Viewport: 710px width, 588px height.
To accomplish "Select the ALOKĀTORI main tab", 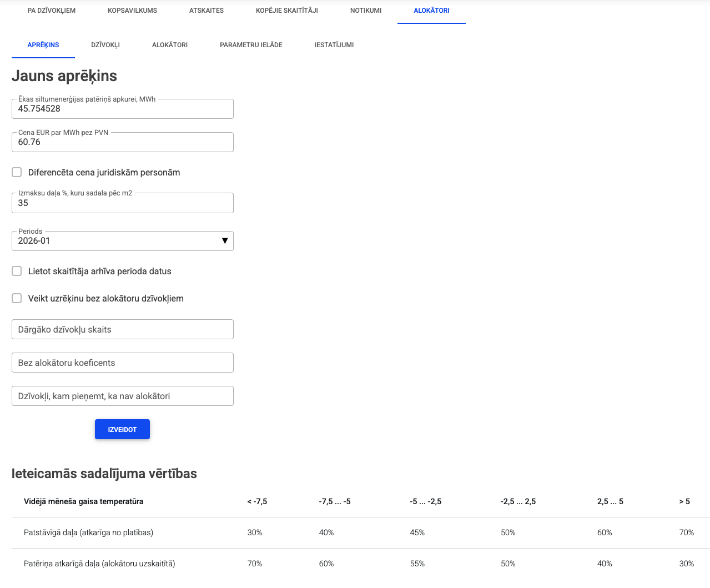I will coord(431,10).
